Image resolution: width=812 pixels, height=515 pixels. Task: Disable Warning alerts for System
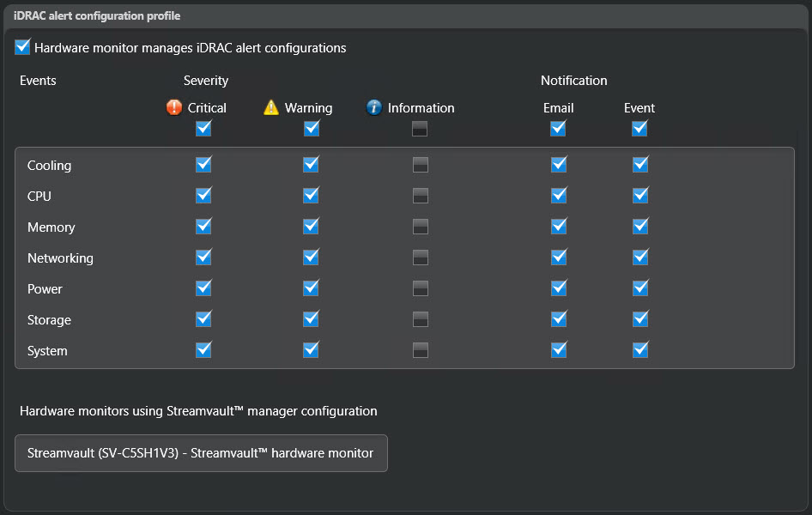311,350
